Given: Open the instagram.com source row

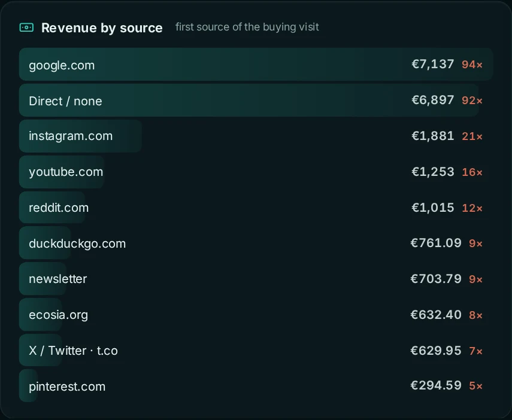Looking at the screenshot, I should click(256, 136).
